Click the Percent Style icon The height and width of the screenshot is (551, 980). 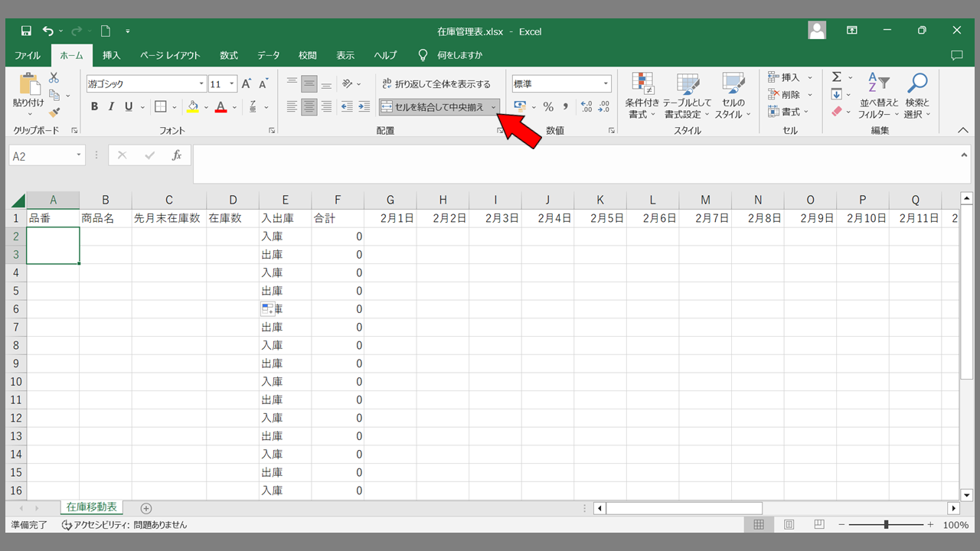[x=548, y=107]
